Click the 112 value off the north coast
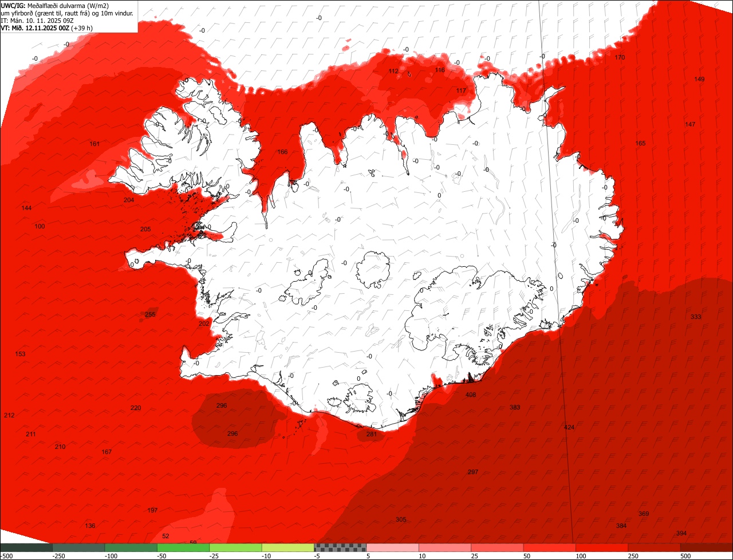Screen dimensions: 733x560 point(393,71)
